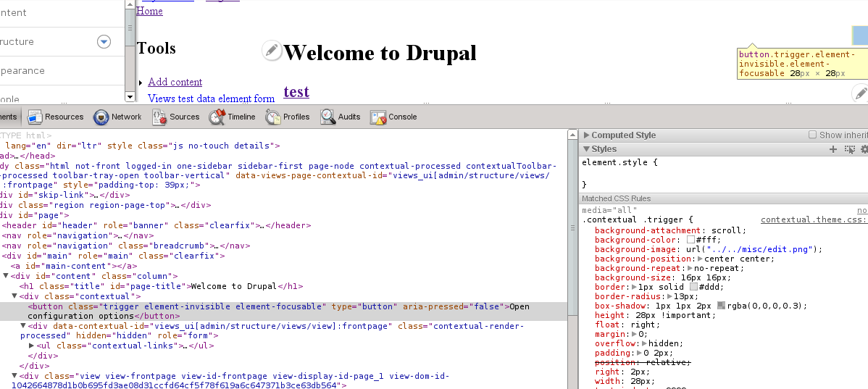Expand the ul contextual-links node
Viewport: 868px width, 389px height.
click(31, 346)
